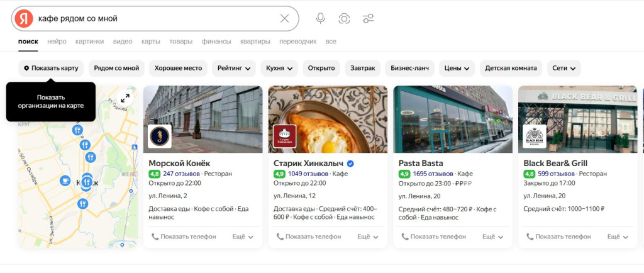Show phone number for Pasta Basta
The width and height of the screenshot is (644, 273).
coord(434,237)
